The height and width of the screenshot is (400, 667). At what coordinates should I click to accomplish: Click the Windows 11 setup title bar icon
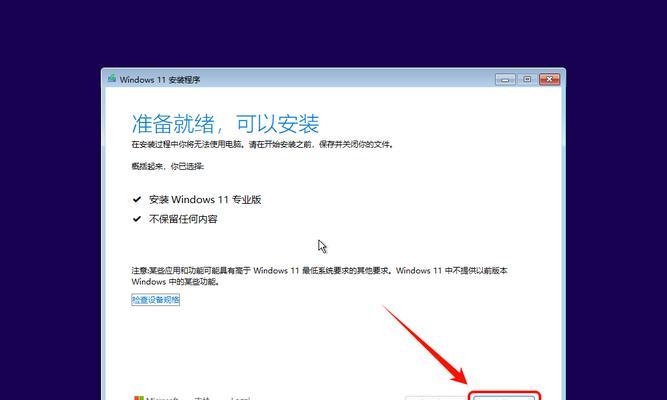[112, 79]
